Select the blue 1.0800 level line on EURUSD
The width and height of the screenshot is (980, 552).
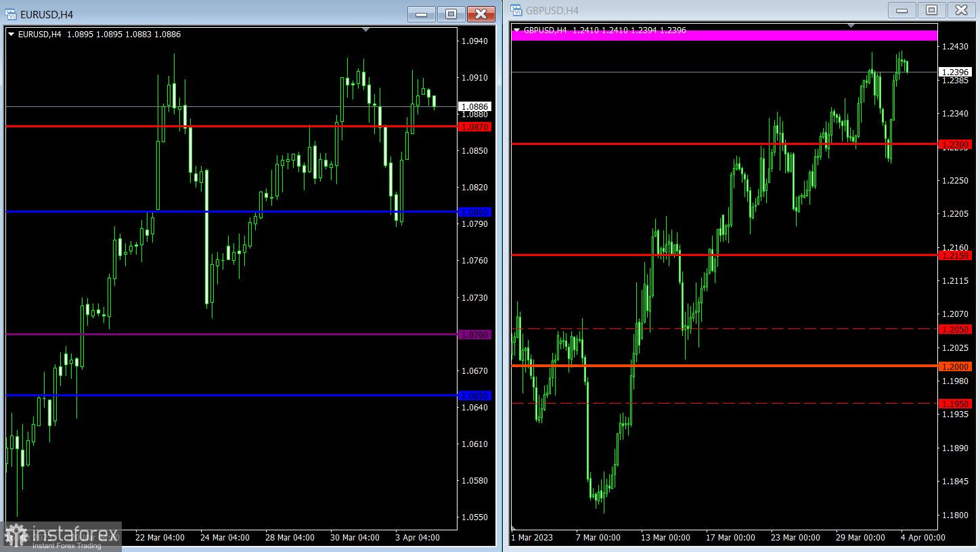[x=231, y=211]
